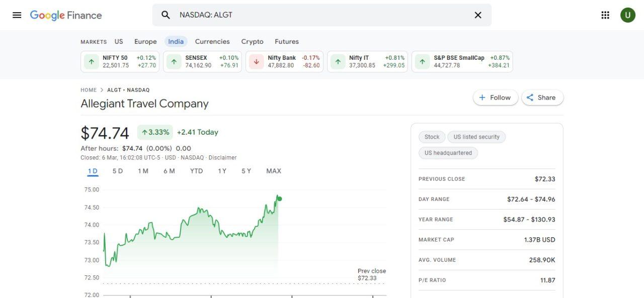
Task: Click the DAY RANGE label
Action: [x=434, y=200]
